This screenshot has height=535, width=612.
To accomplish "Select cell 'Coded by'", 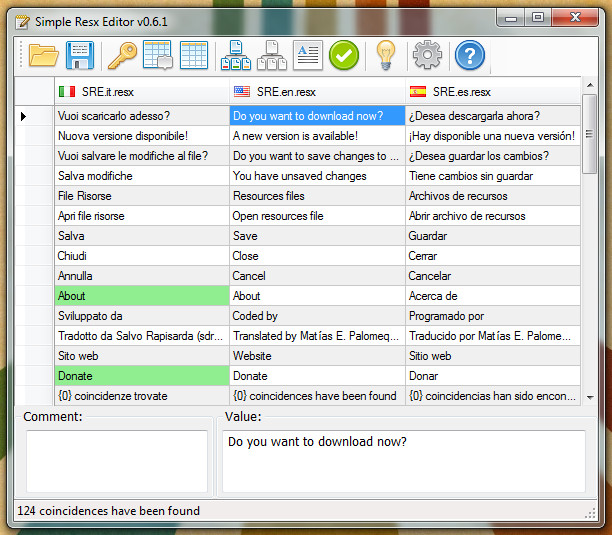I will click(x=317, y=316).
